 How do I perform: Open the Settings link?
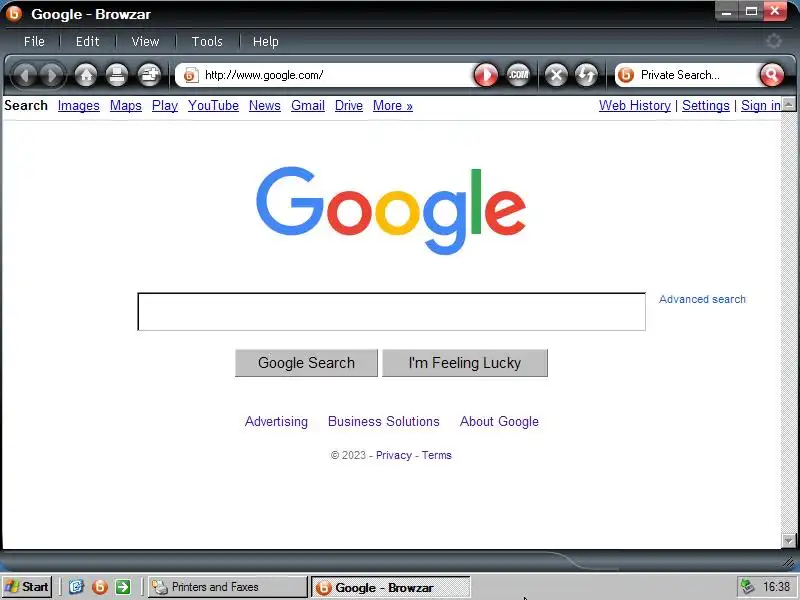[706, 106]
